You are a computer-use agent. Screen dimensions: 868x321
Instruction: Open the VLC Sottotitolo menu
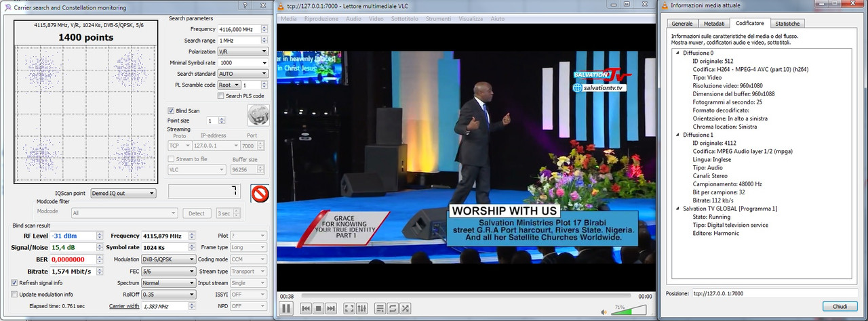(x=405, y=19)
